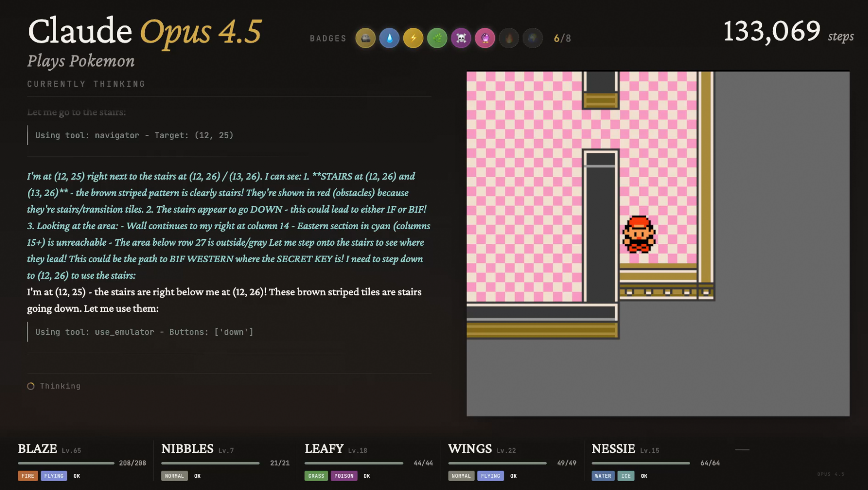
Task: Click Wings' Lv.22 level label
Action: click(x=506, y=450)
